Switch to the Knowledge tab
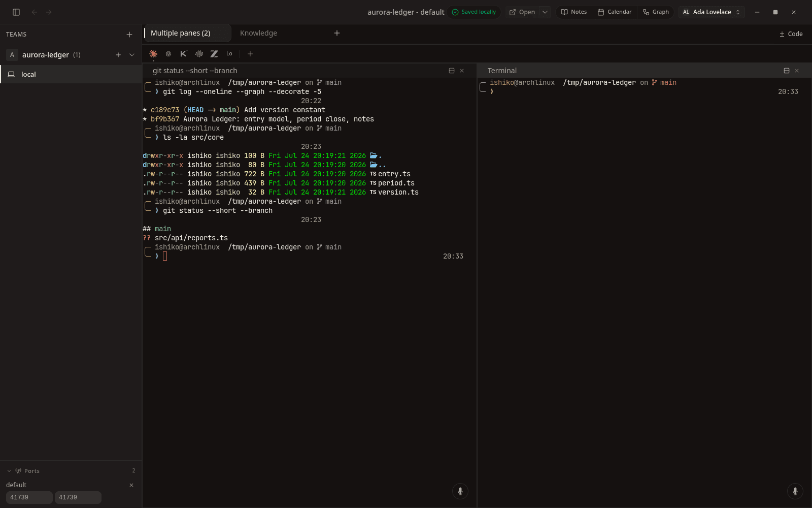The height and width of the screenshot is (508, 812). point(259,33)
